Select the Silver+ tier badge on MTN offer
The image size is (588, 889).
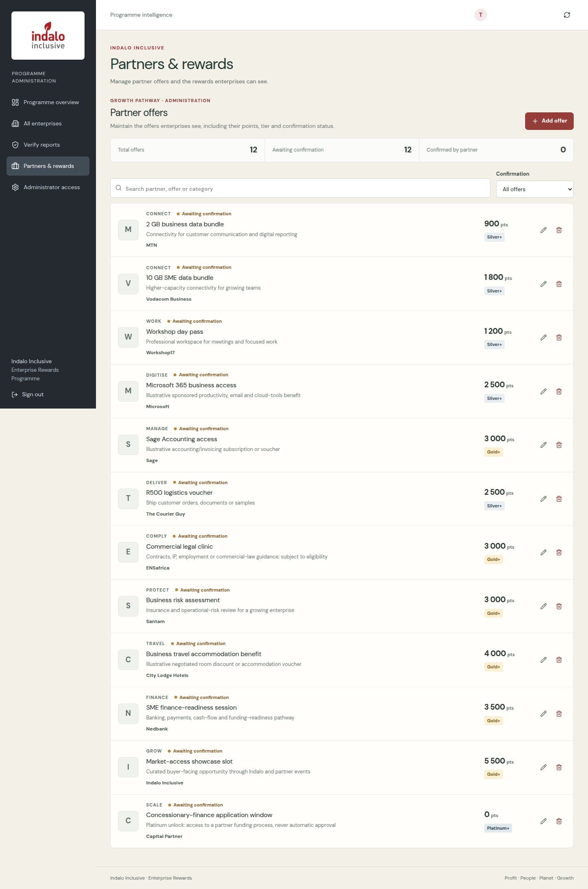point(494,237)
